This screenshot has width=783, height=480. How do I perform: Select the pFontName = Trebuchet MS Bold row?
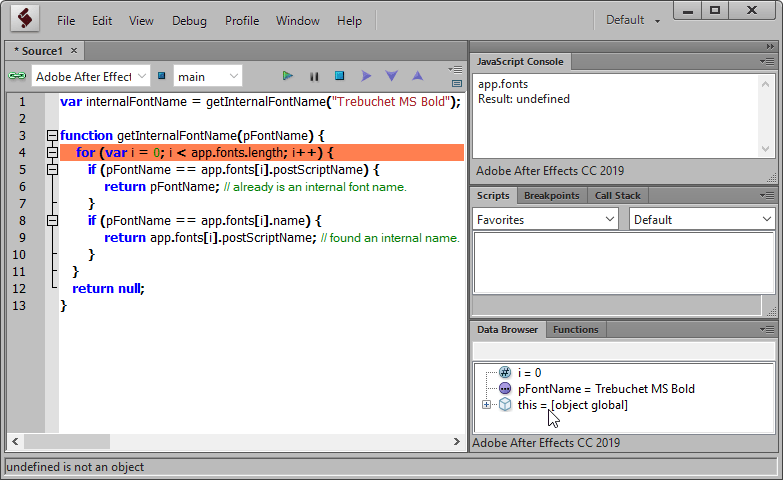coord(606,389)
